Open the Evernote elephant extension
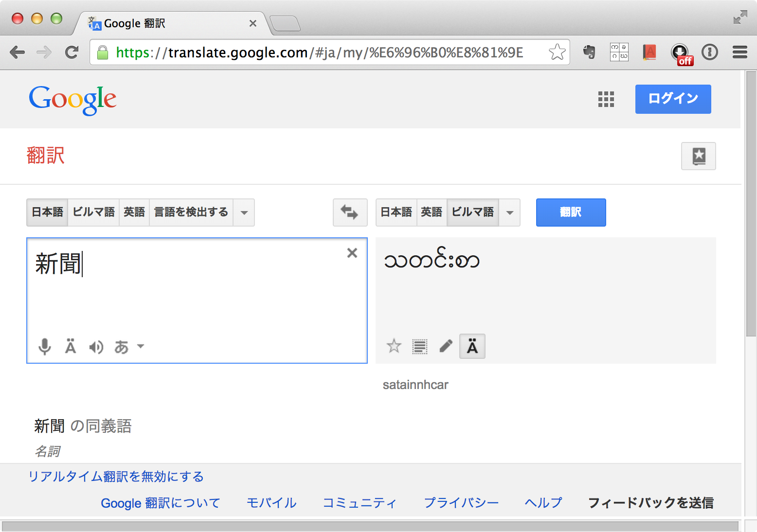This screenshot has height=532, width=757. pos(589,52)
